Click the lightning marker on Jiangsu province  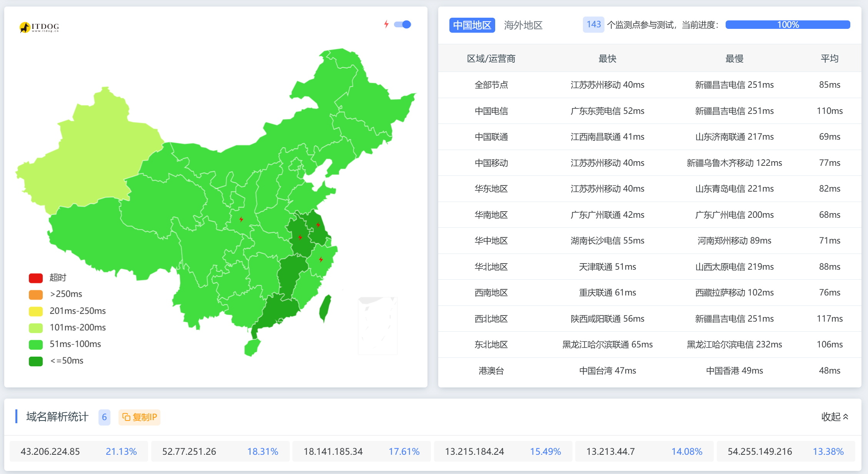click(318, 225)
